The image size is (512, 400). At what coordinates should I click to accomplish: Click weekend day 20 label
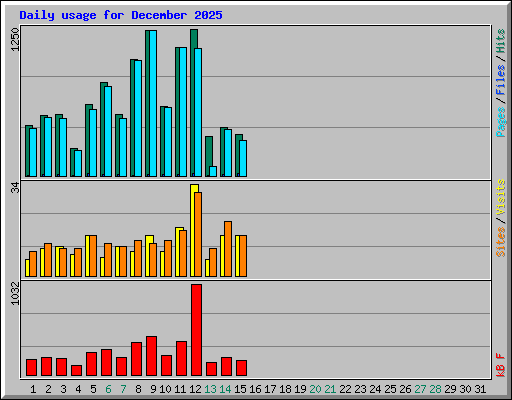(x=315, y=389)
